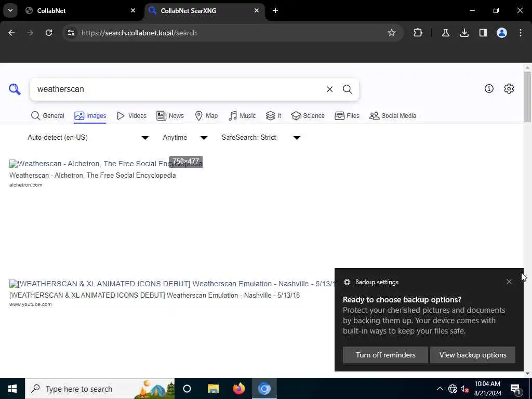Screen dimensions: 532x399
Task: Select the It search category
Action: click(273, 116)
